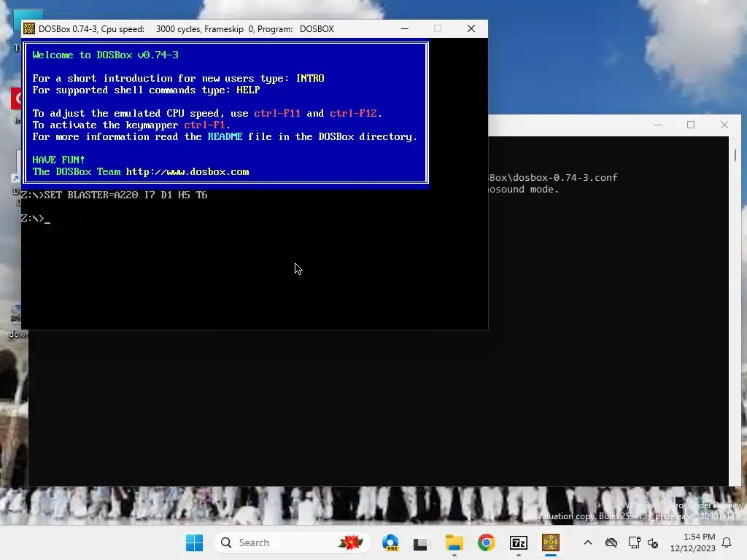Click the taskbar Search box
Image resolution: width=747 pixels, height=560 pixels.
pyautogui.click(x=292, y=542)
